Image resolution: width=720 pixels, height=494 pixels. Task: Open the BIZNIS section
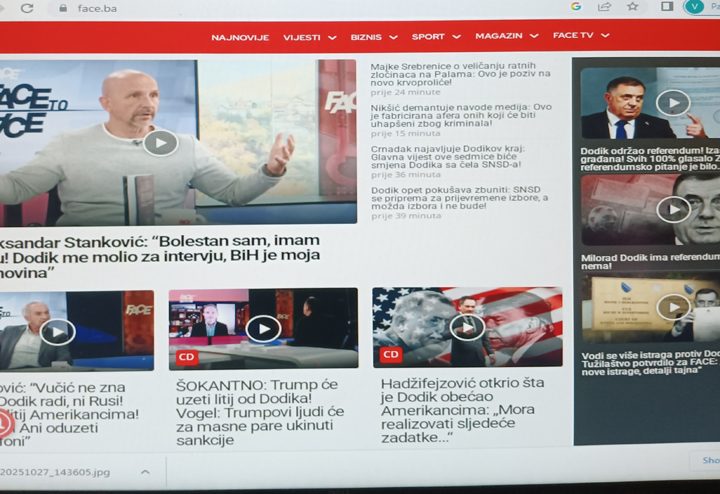pyautogui.click(x=366, y=37)
